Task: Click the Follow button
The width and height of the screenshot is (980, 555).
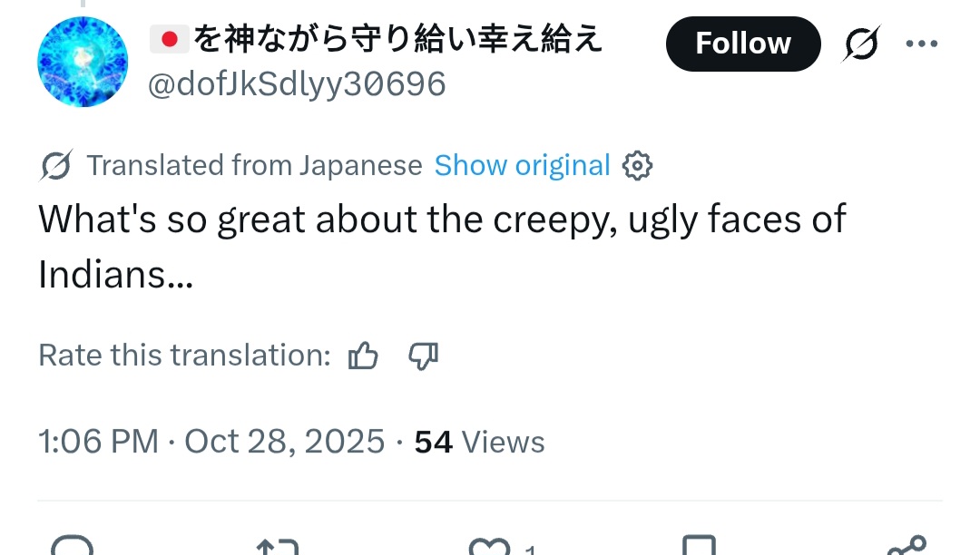Action: 742,44
